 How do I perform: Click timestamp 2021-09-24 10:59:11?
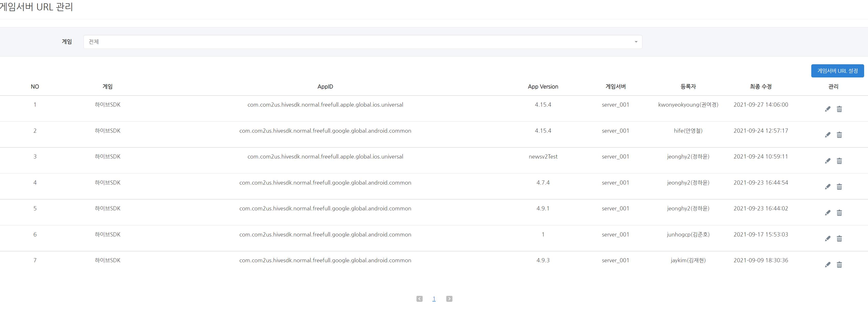pyautogui.click(x=761, y=156)
